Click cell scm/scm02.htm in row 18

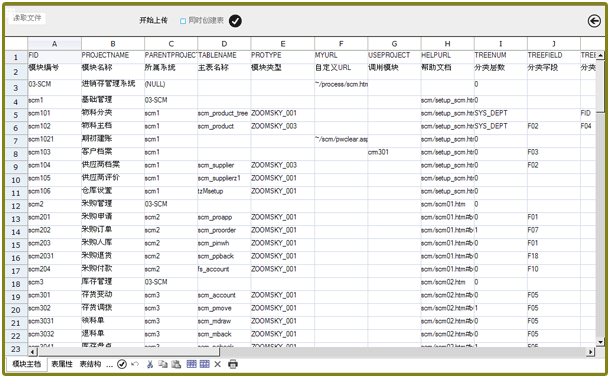(x=447, y=284)
